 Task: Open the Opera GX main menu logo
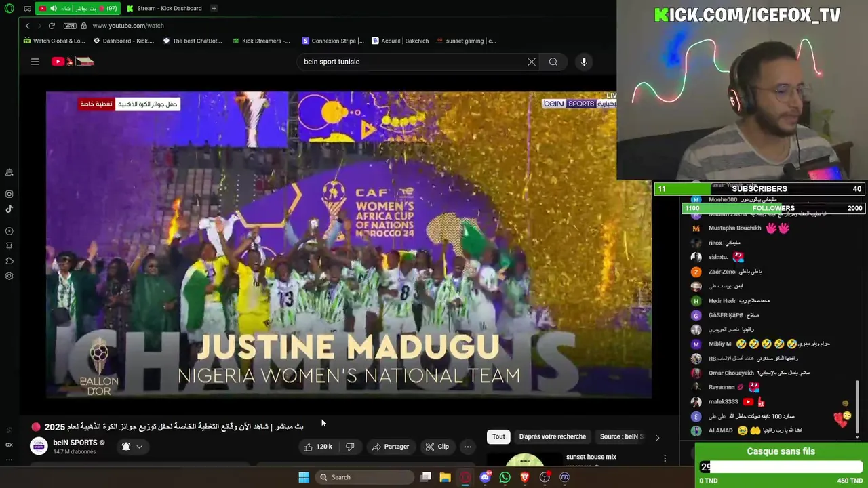[x=9, y=8]
